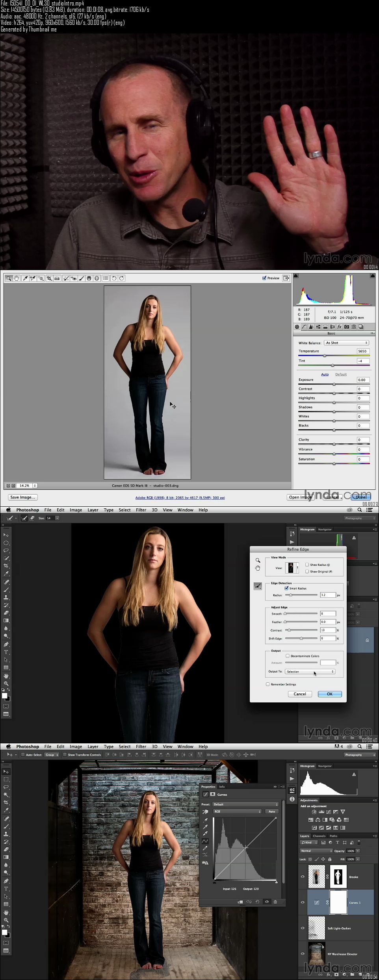Screen dimensions: 379x980
Task: Select the Refine Radius brush in Refine Edge
Action: (x=257, y=586)
